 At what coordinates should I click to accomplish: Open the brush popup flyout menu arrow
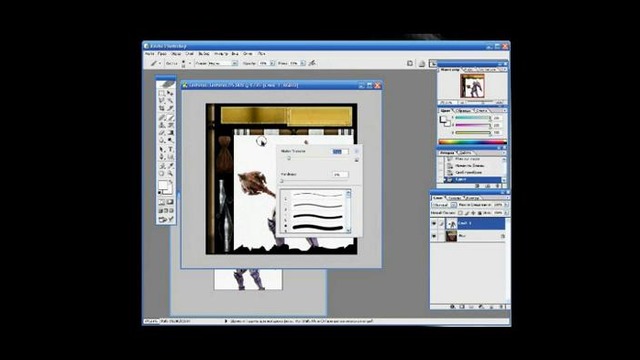pos(356,151)
